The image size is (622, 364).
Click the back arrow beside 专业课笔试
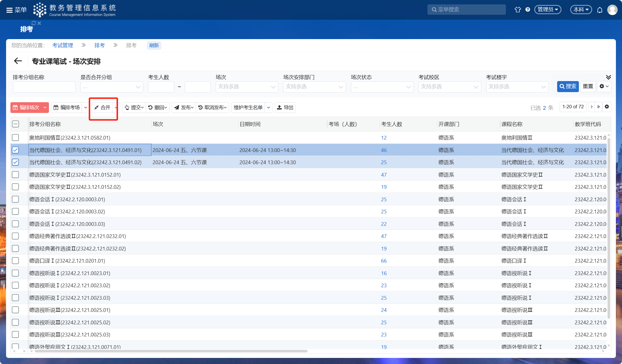(18, 61)
